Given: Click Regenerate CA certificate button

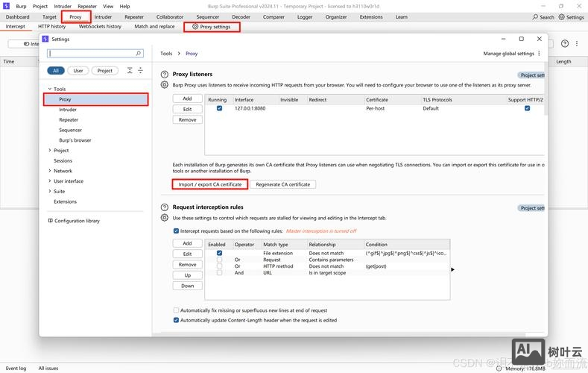Looking at the screenshot, I should pyautogui.click(x=282, y=184).
